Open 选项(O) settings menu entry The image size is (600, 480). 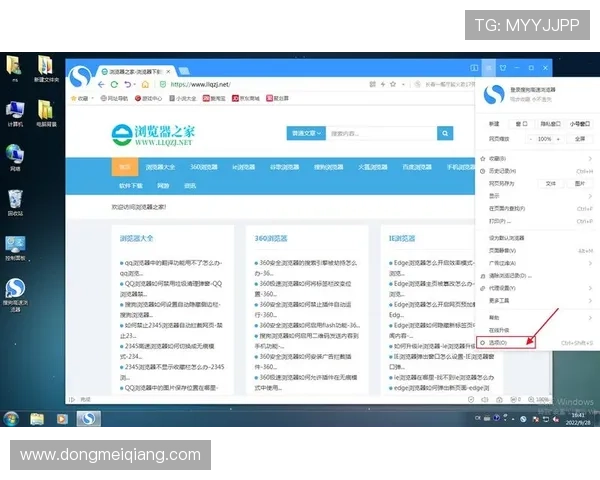click(537, 343)
